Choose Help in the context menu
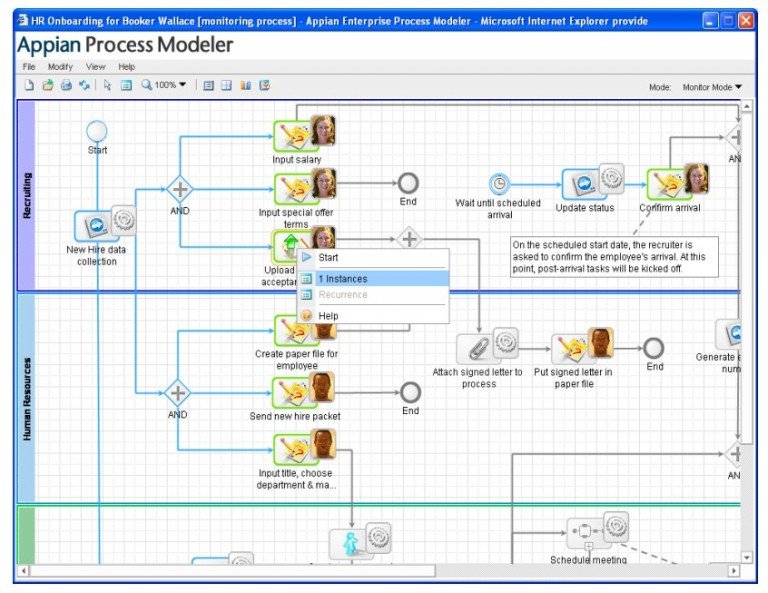Screen dimensions: 768x593 click(x=374, y=316)
